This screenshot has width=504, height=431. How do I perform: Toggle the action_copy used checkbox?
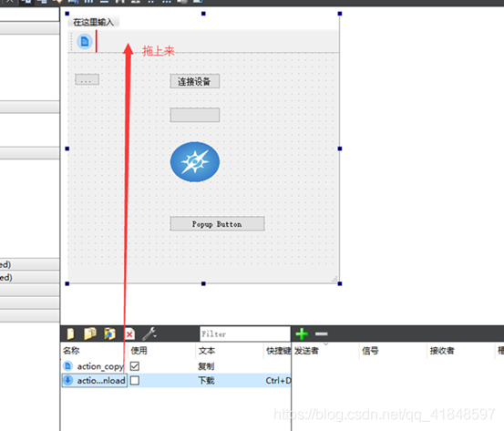[135, 366]
